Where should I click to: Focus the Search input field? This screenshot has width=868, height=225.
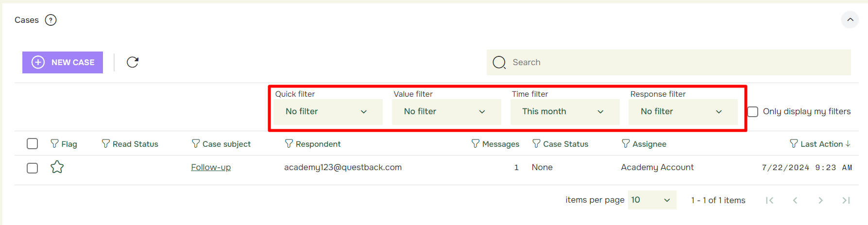point(669,62)
